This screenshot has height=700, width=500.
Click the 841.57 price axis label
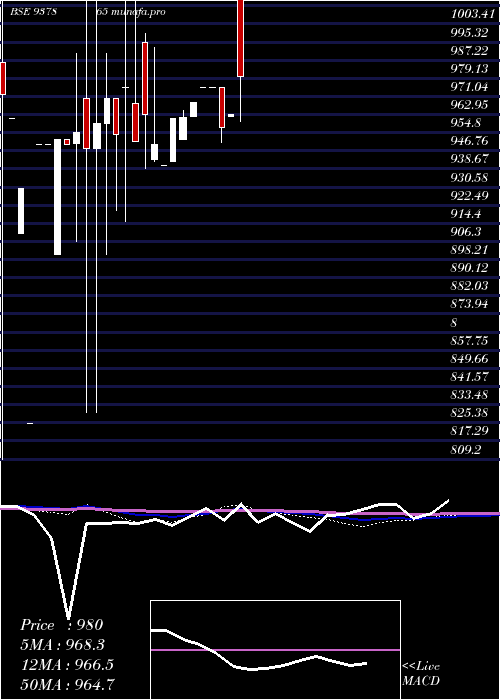470,377
